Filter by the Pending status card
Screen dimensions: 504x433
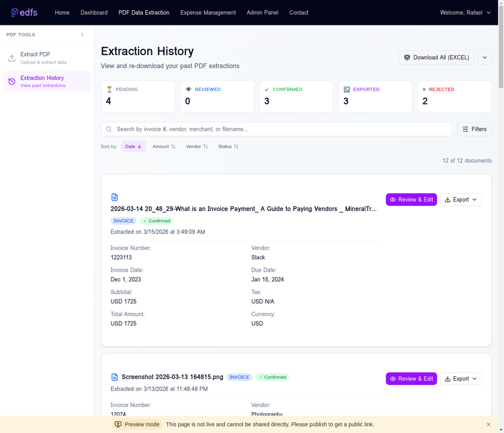tap(138, 96)
